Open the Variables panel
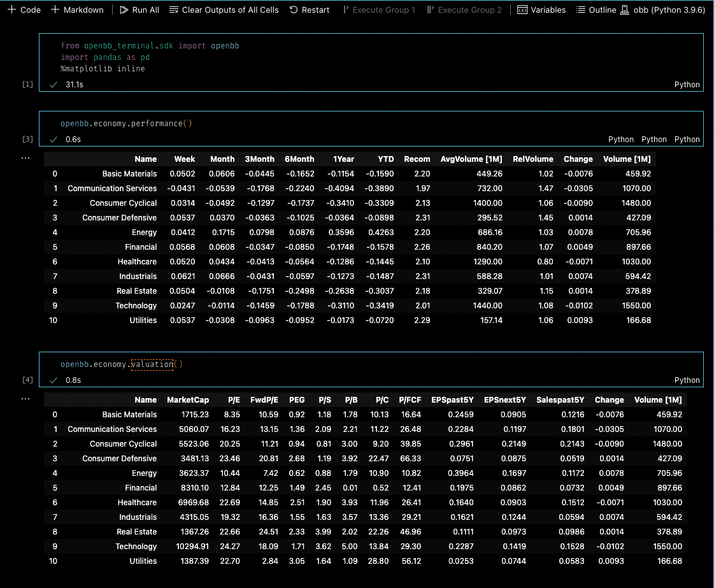 [x=541, y=10]
